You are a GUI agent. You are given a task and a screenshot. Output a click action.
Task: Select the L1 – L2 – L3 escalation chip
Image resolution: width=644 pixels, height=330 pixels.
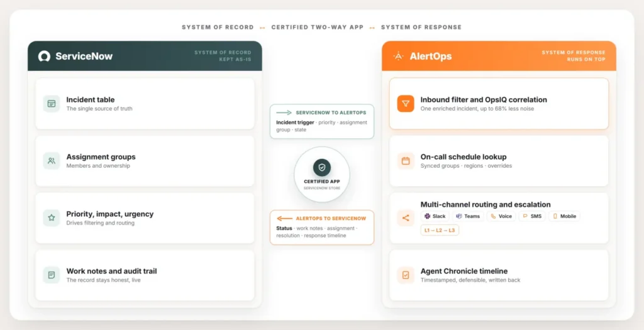[440, 230]
